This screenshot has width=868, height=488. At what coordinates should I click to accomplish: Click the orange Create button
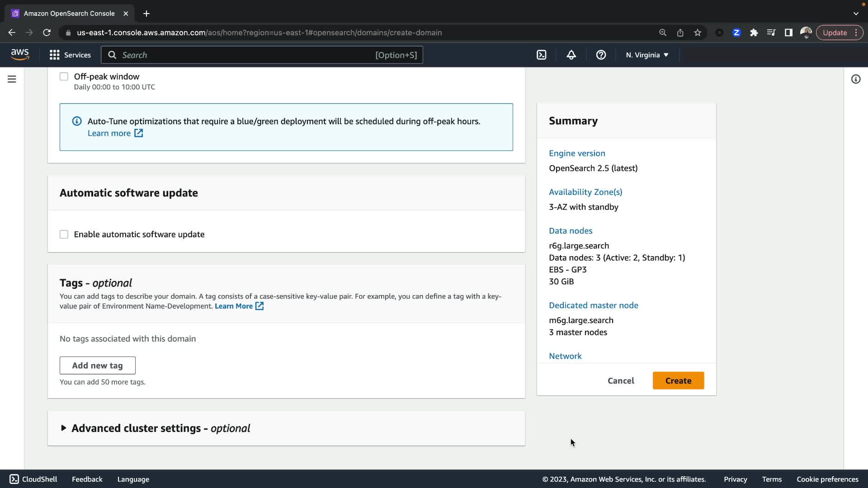pos(678,380)
